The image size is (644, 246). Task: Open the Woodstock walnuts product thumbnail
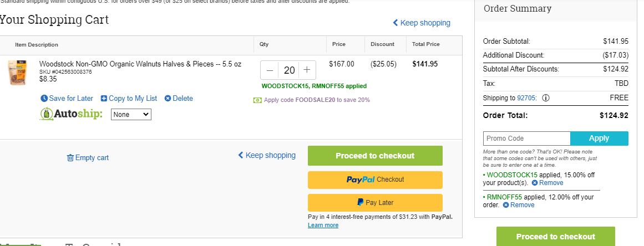coord(17,73)
